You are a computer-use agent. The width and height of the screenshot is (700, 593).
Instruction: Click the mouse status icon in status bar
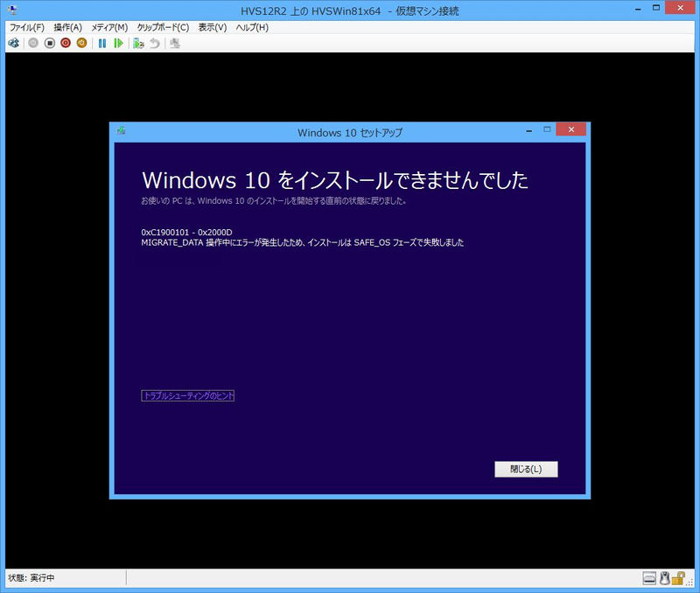click(665, 578)
